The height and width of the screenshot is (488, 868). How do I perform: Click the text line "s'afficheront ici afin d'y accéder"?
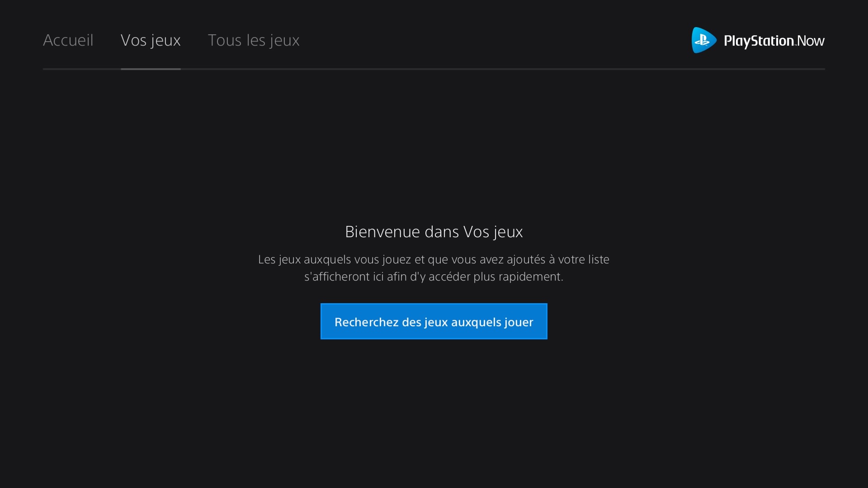[x=434, y=277]
